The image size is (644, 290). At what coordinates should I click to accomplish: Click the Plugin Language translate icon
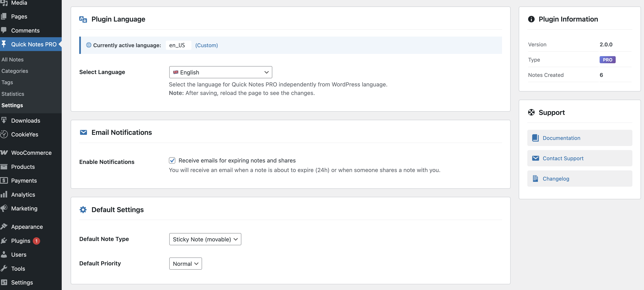(x=83, y=19)
